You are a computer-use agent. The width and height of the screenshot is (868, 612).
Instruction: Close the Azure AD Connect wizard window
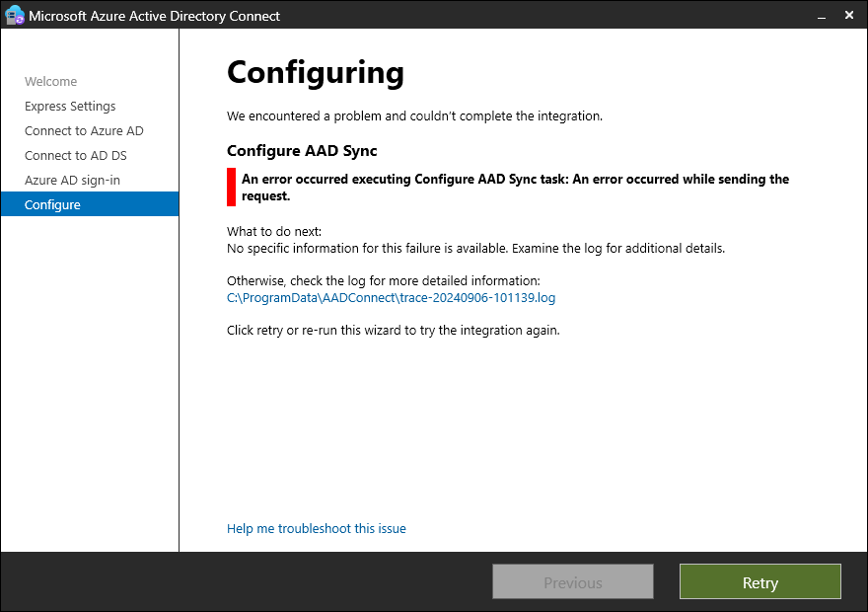click(x=848, y=16)
